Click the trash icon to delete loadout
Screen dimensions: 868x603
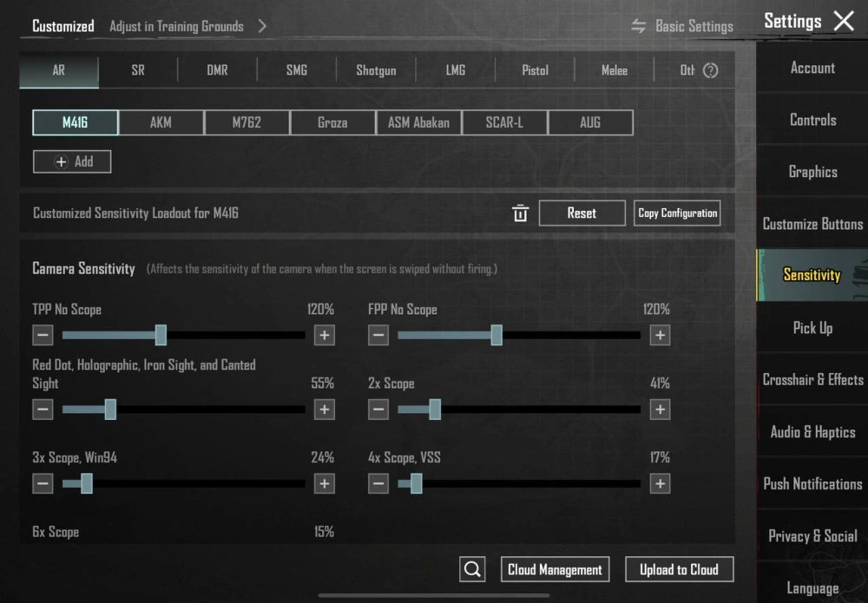click(520, 213)
